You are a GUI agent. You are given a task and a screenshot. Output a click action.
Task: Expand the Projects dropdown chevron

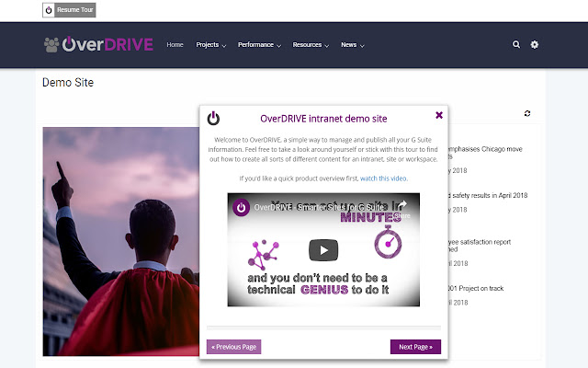point(224,46)
